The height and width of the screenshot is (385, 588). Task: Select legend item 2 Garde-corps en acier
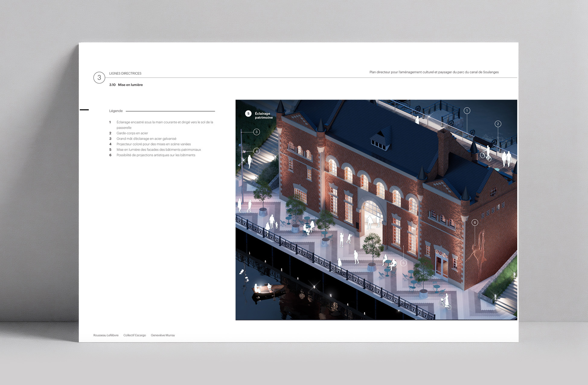coord(132,133)
